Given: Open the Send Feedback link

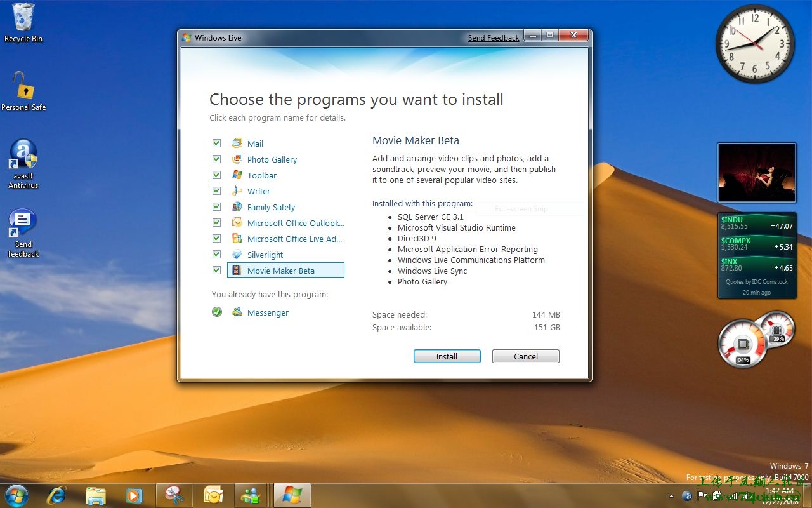Looking at the screenshot, I should point(494,38).
